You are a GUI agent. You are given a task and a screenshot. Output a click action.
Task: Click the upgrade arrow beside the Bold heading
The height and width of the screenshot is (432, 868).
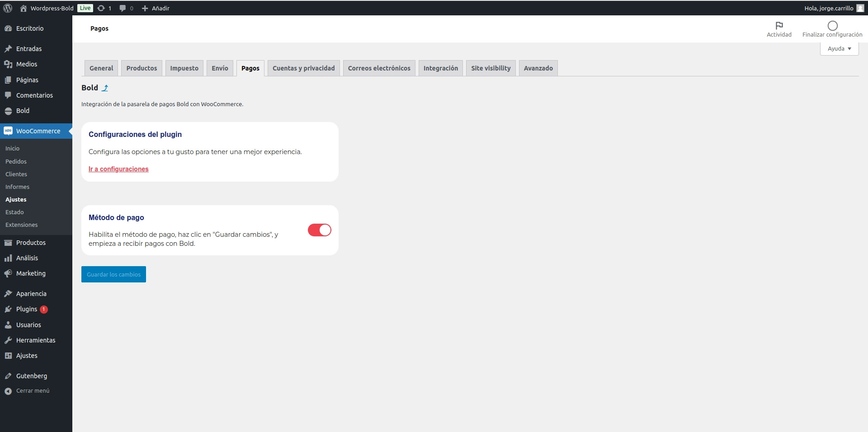pos(105,88)
